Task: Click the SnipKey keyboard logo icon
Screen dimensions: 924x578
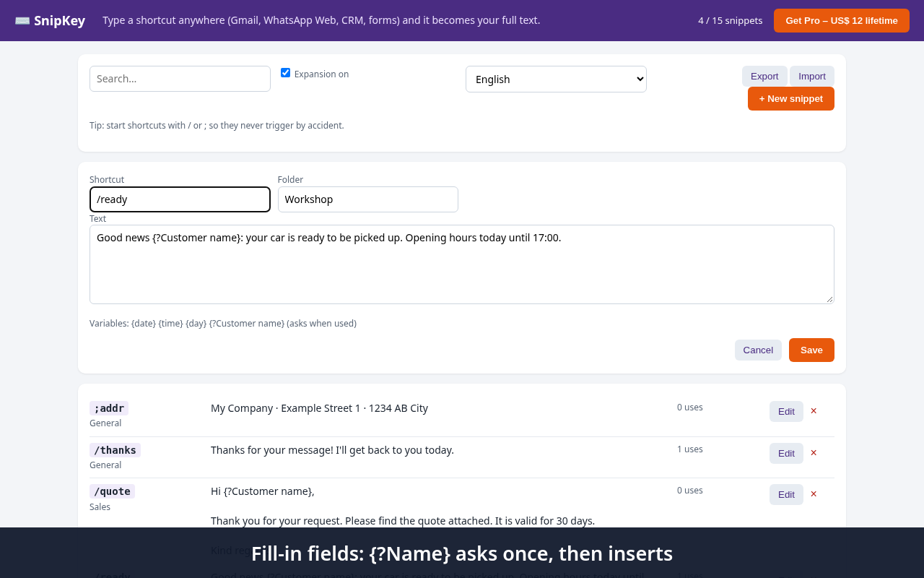Action: (x=22, y=21)
